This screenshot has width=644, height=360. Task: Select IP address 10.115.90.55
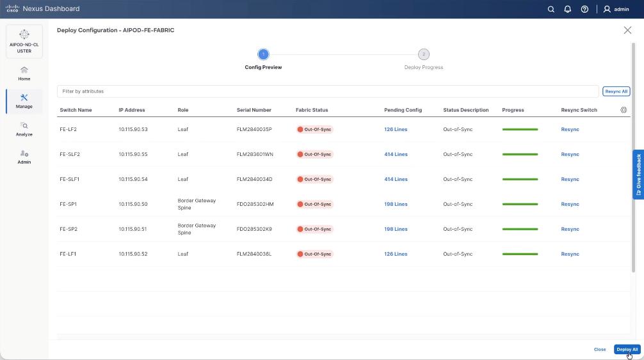(133, 154)
